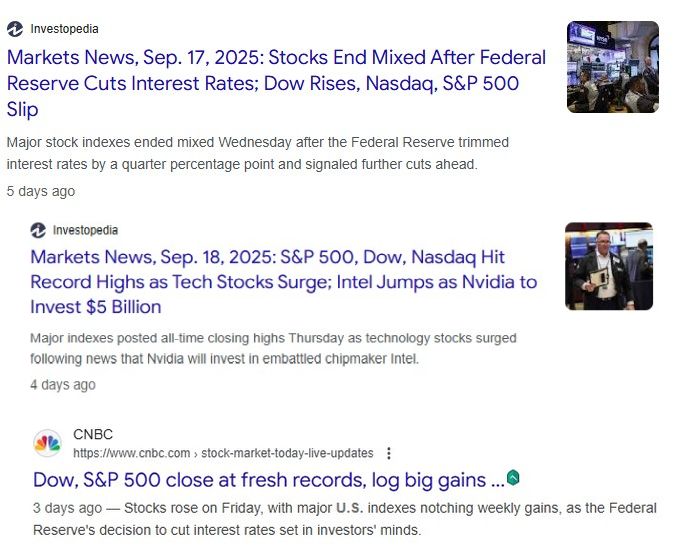Click the Investopedia favicon above the Sep. 17 headline
The width and height of the screenshot is (696, 556).
pyautogui.click(x=15, y=29)
